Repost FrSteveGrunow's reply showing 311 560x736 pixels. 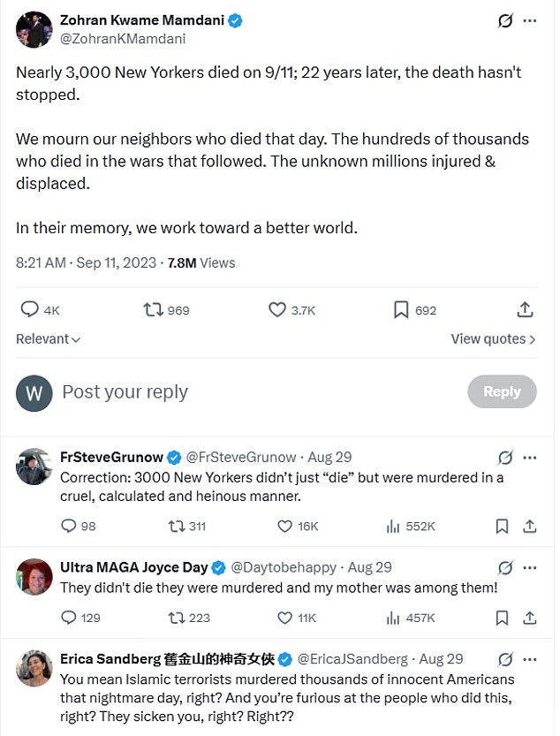coord(187,527)
